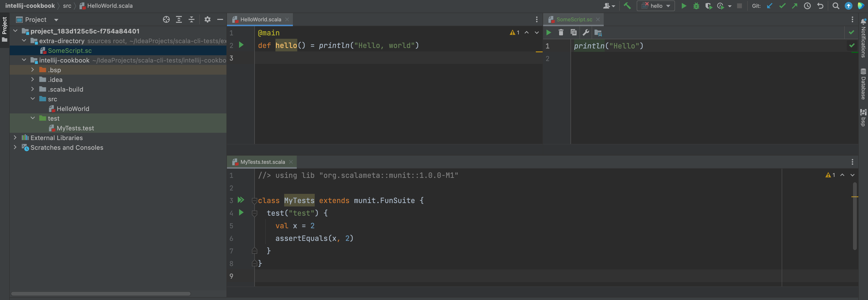Select opened file locate target icon
The height and width of the screenshot is (300, 868).
point(166,20)
